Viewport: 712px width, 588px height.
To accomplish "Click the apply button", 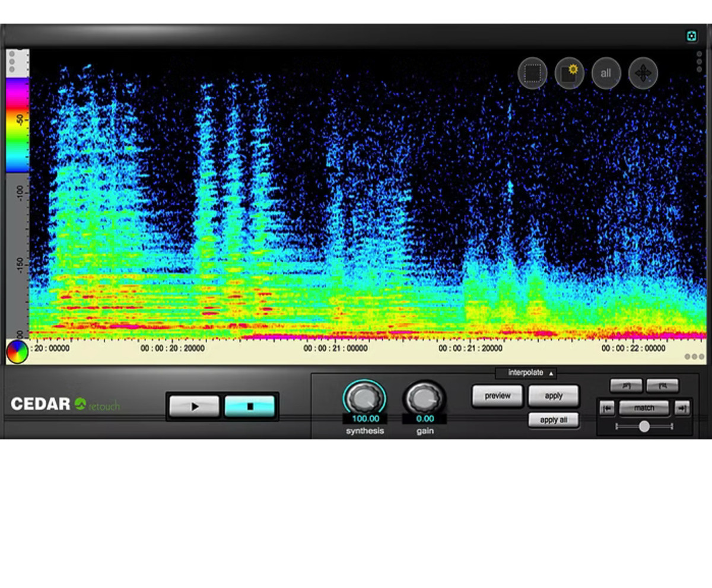I will (x=553, y=396).
